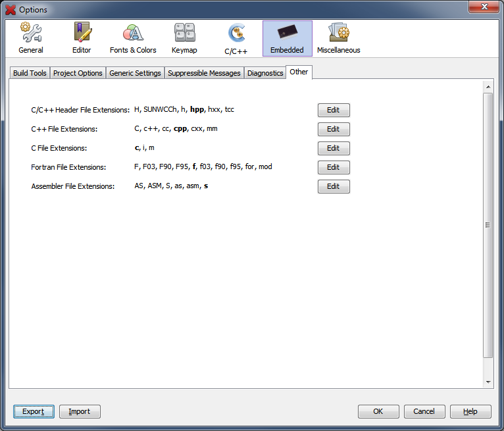Click the Assembler extensions list 'AS, ASM, S, as, asm, s'
This screenshot has width=504, height=431.
(x=171, y=186)
